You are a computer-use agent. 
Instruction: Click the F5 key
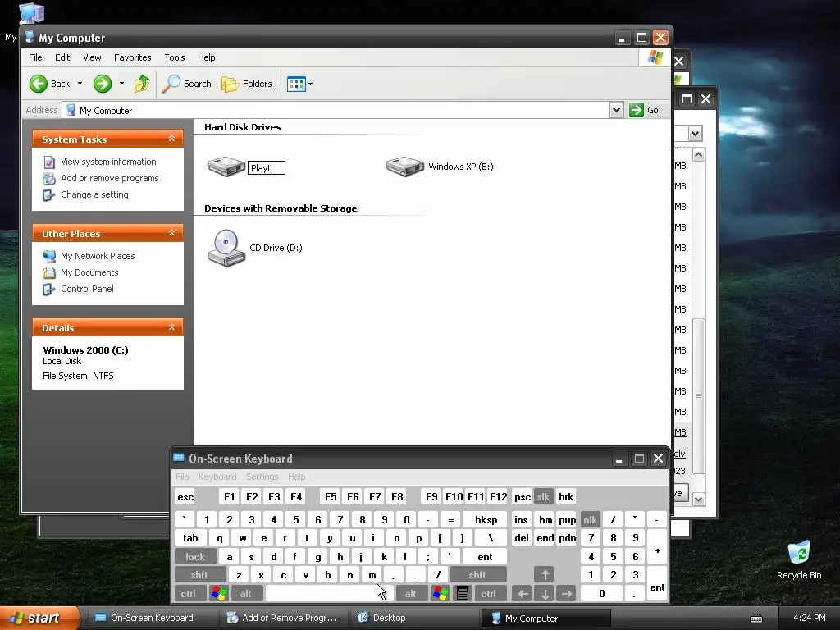[331, 497]
